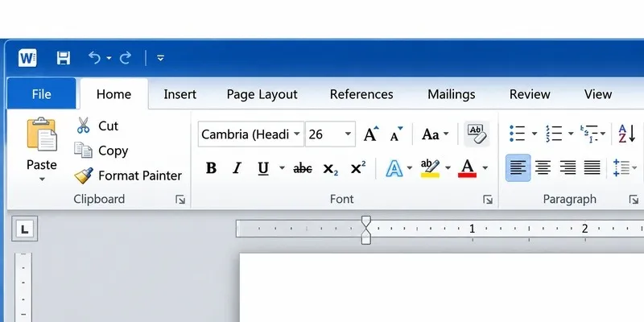Click inside the blank document page
The height and width of the screenshot is (322, 644).
(441, 287)
